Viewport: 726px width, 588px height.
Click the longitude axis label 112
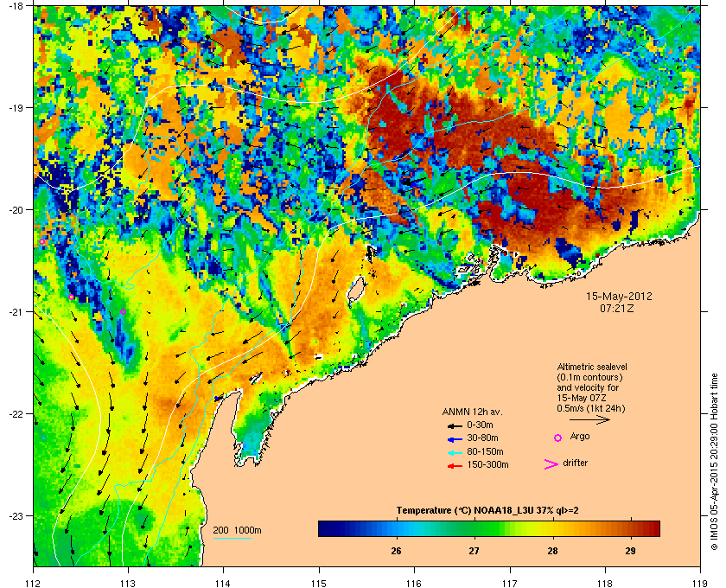coord(34,583)
